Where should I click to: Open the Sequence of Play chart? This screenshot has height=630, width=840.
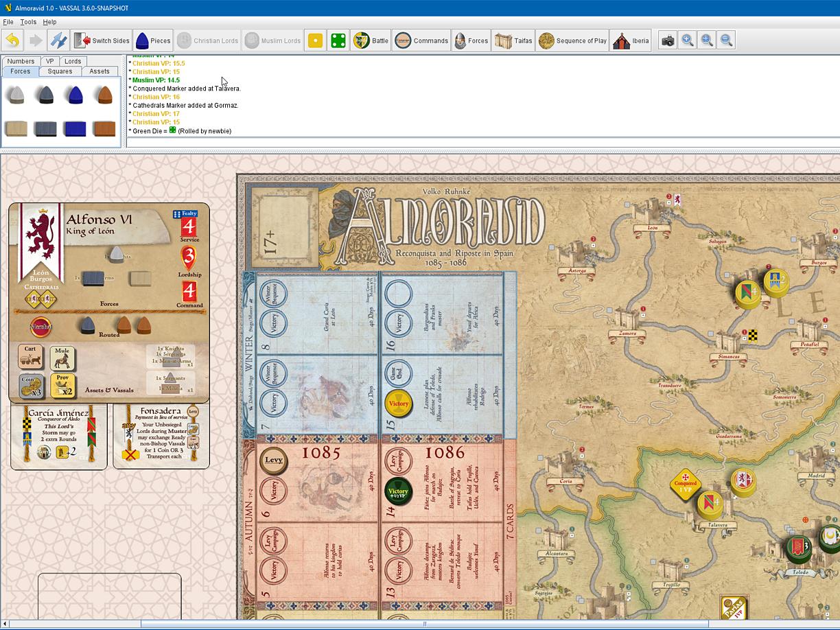572,40
